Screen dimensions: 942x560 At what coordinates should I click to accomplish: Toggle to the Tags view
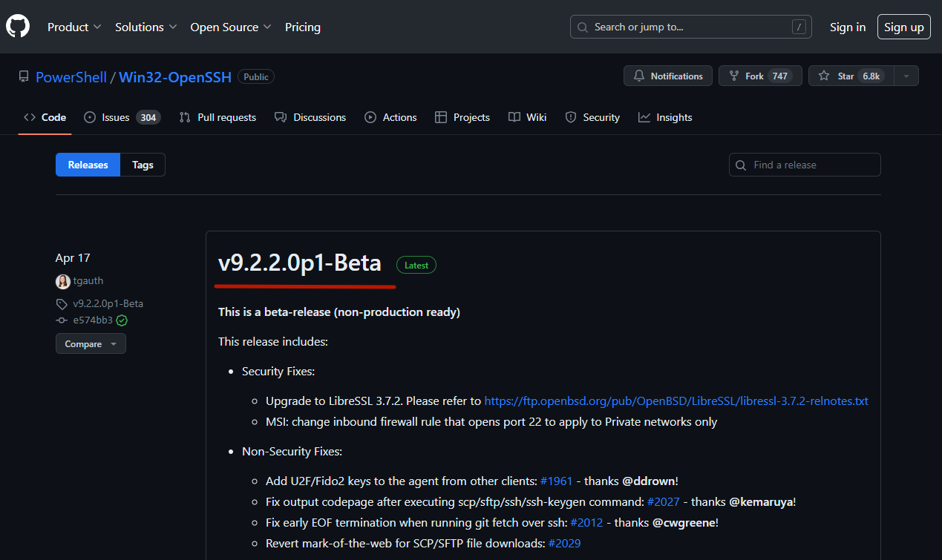pos(143,164)
